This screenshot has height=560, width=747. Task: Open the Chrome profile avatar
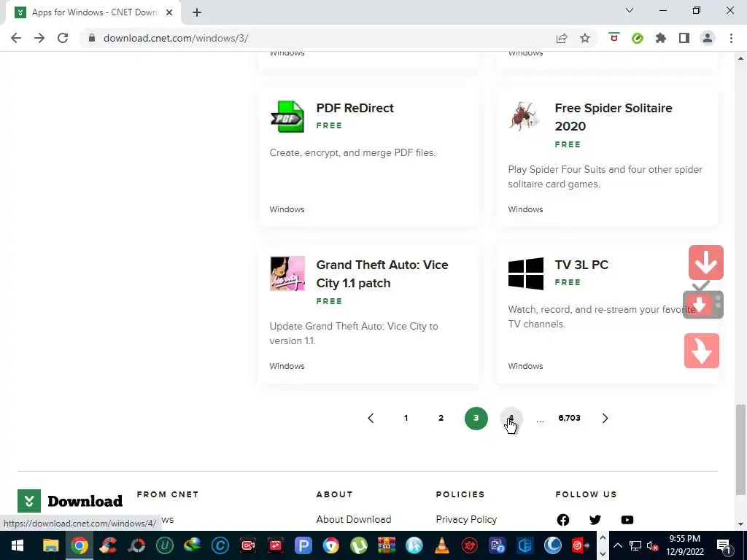tap(708, 38)
